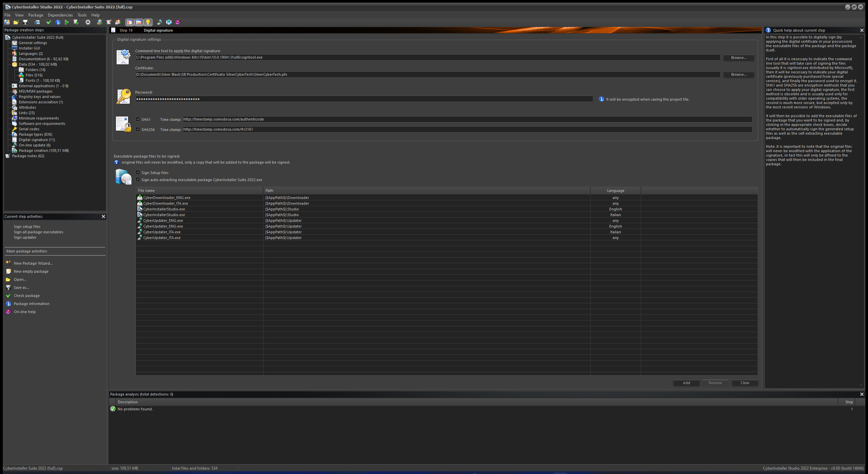Click the Add button below the file list
This screenshot has height=474, width=868.
(686, 383)
